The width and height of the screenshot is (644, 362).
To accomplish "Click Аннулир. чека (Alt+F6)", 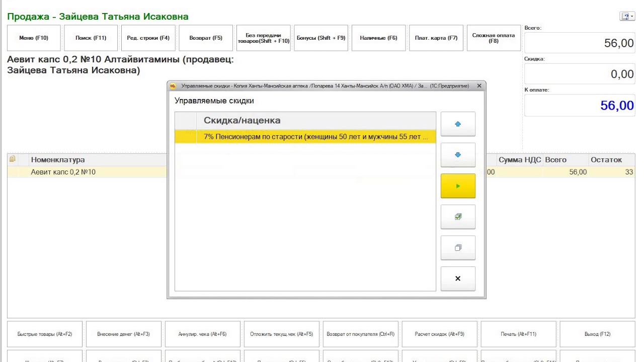I will click(203, 334).
